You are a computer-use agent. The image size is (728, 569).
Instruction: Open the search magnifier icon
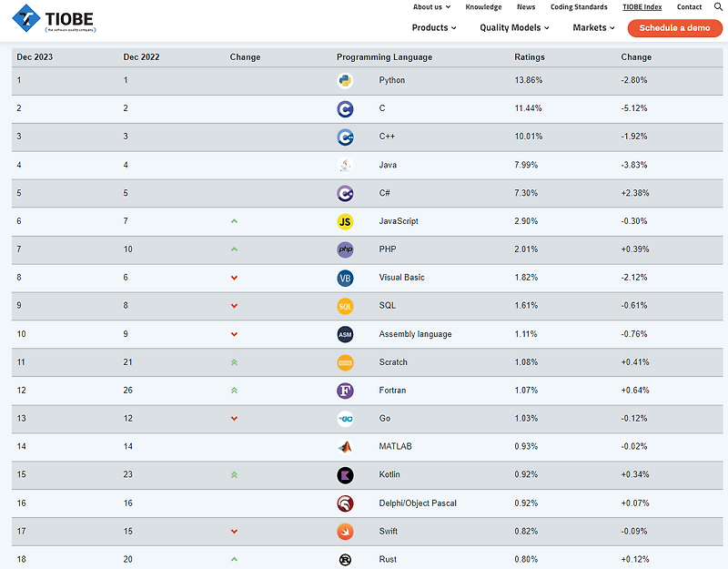click(x=718, y=6)
